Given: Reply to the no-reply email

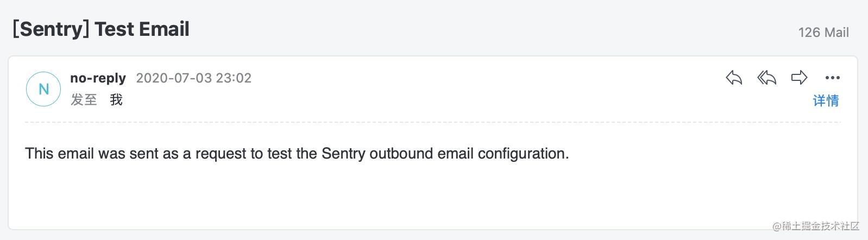Looking at the screenshot, I should 734,78.
